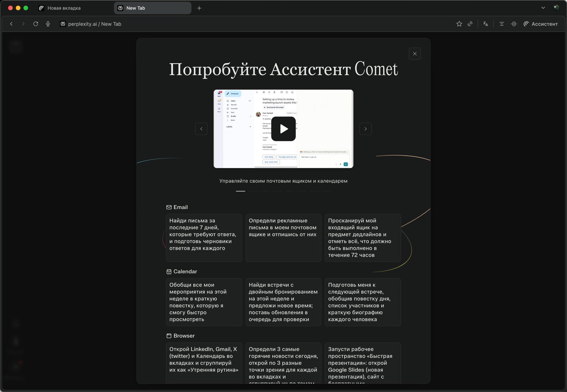Choose prompt "Определи 3 самые горячие новости"
Image resolution: width=567 pixels, height=392 pixels.
point(283,363)
